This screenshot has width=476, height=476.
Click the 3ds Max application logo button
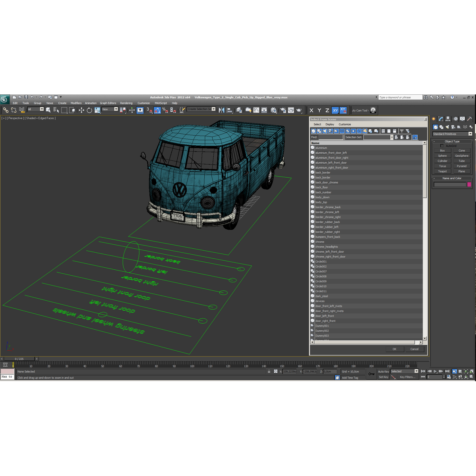click(5, 99)
